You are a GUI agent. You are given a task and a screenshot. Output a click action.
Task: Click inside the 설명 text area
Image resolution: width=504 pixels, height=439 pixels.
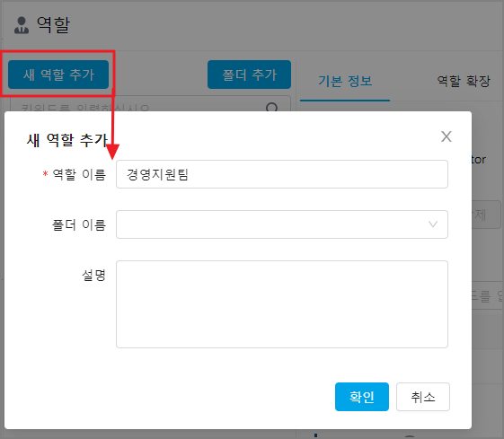(282, 304)
